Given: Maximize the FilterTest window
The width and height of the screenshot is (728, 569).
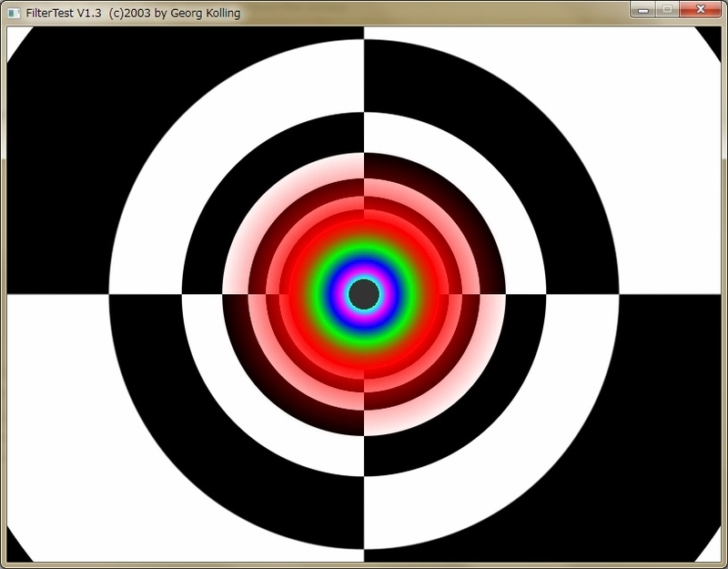Looking at the screenshot, I should point(667,9).
